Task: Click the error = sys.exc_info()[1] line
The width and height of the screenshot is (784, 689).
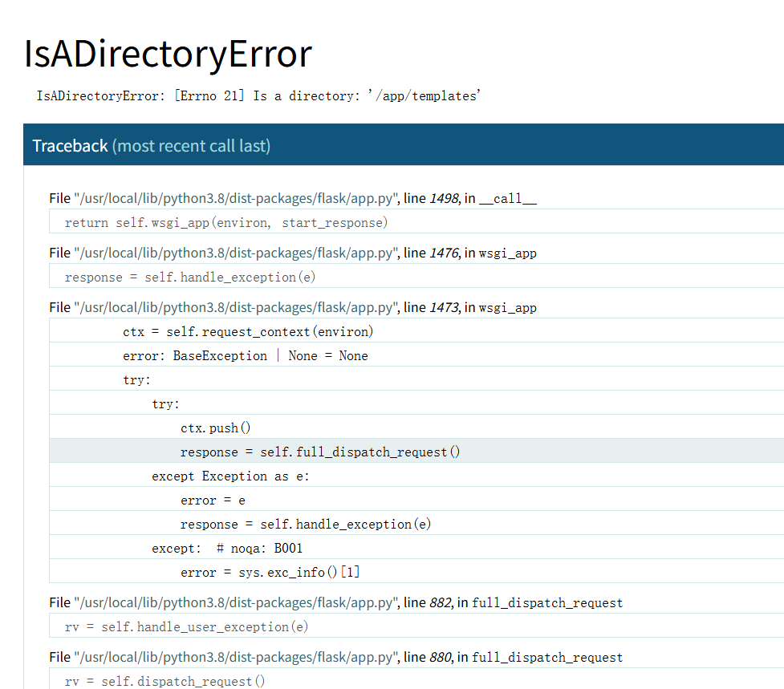Action: click(270, 572)
